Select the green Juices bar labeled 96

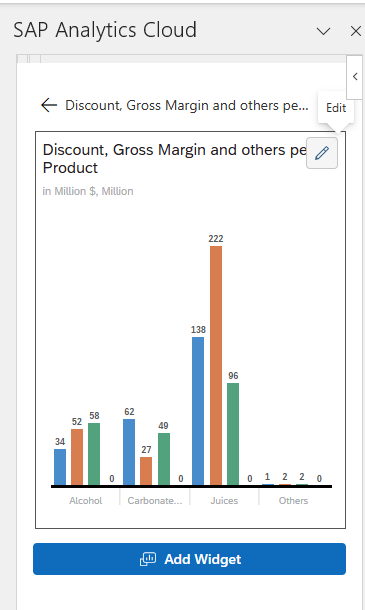[233, 434]
